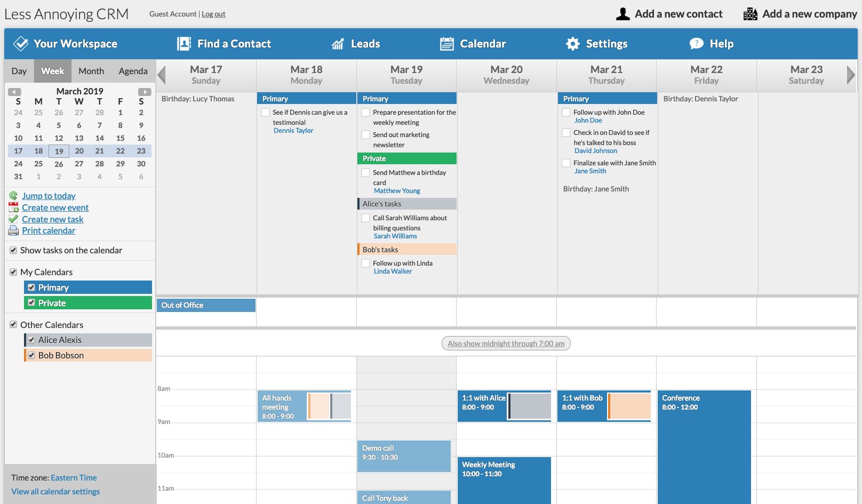
Task: Click the Settings gear icon
Action: (x=573, y=44)
